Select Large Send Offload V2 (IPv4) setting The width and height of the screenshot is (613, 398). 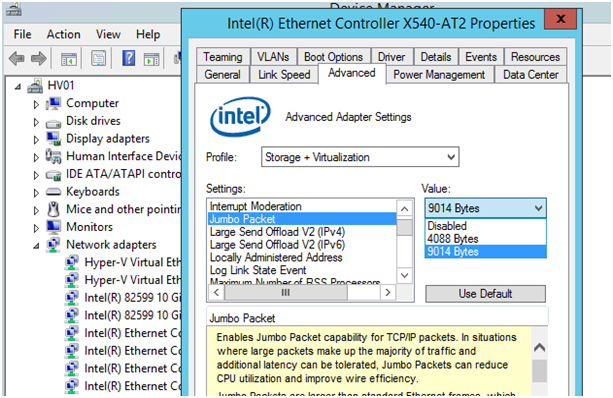pos(277,232)
